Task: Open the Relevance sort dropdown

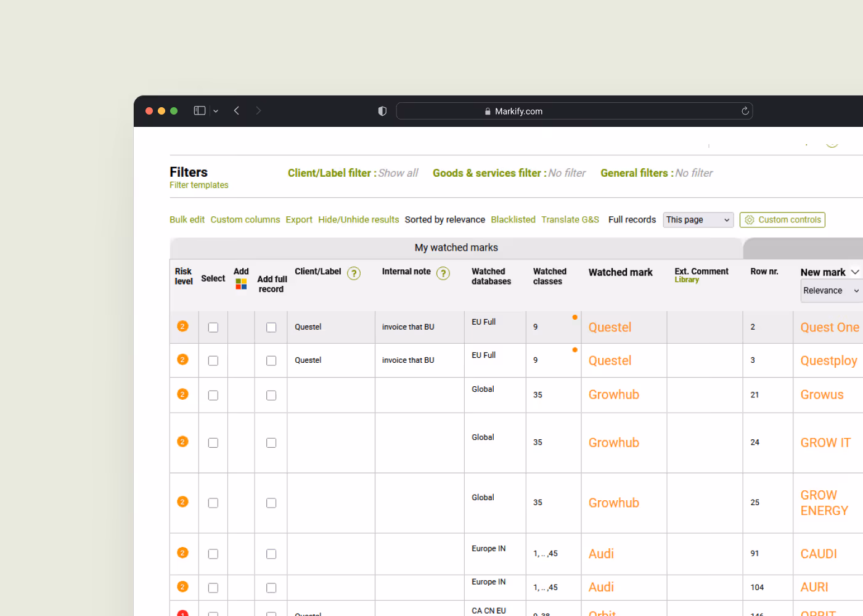Action: (x=832, y=291)
